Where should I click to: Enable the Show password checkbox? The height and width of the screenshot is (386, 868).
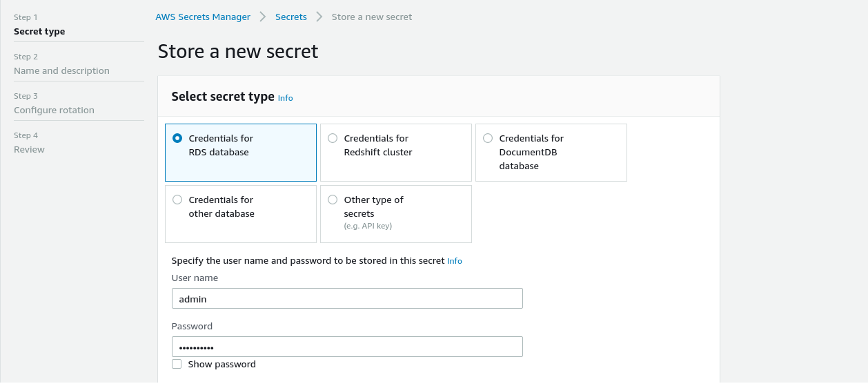coord(177,364)
